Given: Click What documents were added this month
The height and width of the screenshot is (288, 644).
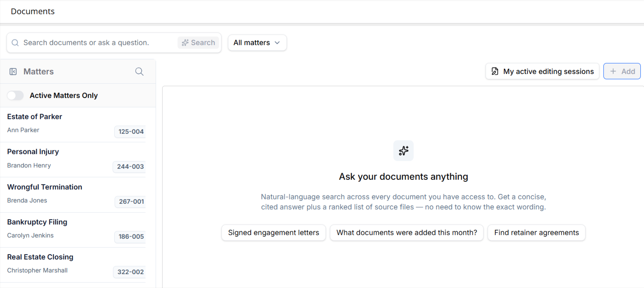Looking at the screenshot, I should [407, 233].
